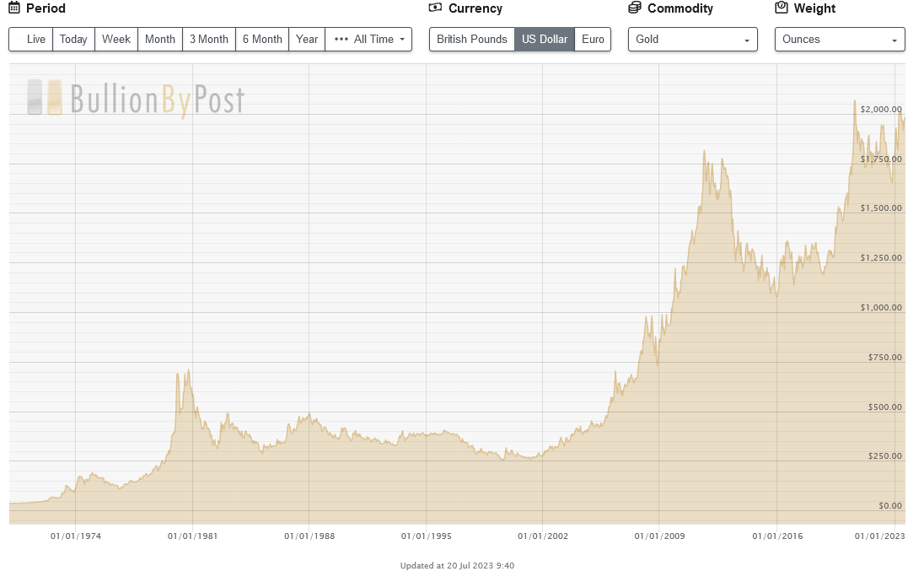Switch chart to Month period

159,40
